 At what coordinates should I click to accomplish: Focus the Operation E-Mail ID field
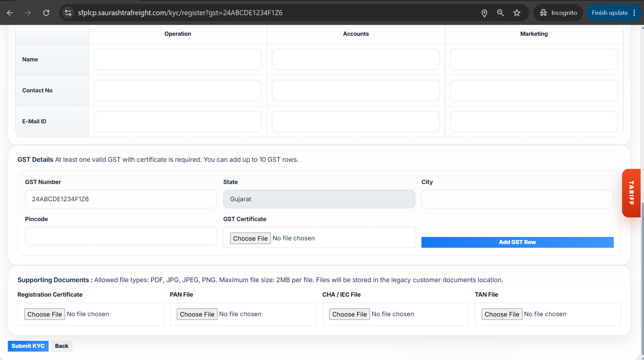coord(178,122)
